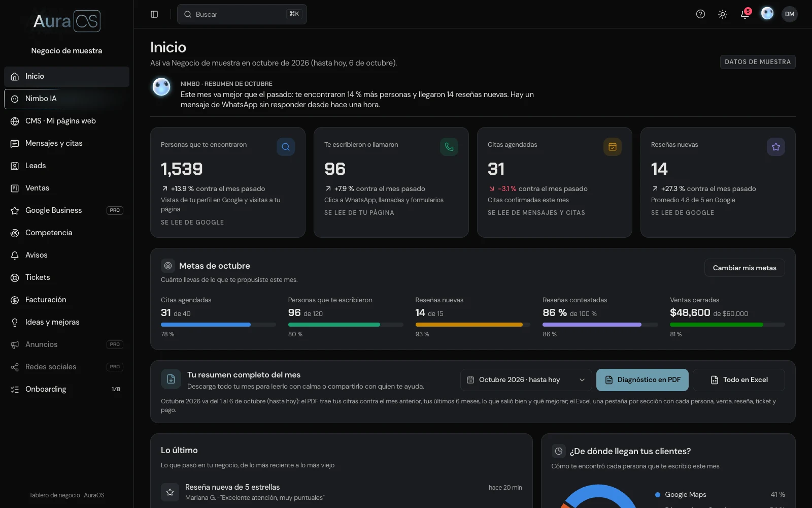Viewport: 812px width, 508px height.
Task: Click the Nimbo avatar beside the resumen de octubre
Action: (161, 87)
